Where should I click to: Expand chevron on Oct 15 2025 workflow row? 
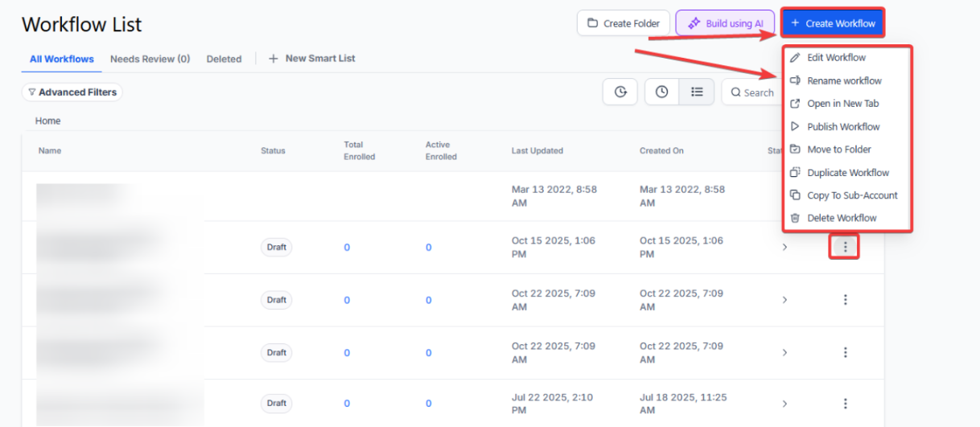pyautogui.click(x=784, y=248)
